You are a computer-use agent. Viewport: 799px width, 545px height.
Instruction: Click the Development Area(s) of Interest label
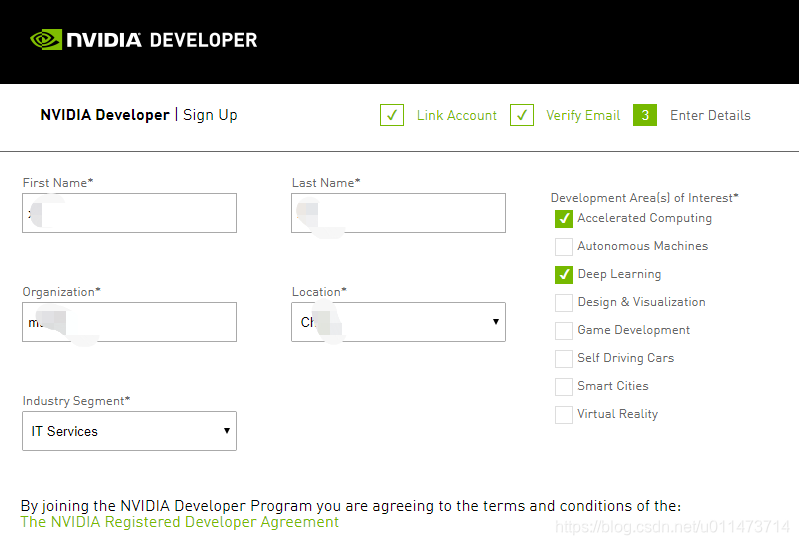[x=645, y=198]
